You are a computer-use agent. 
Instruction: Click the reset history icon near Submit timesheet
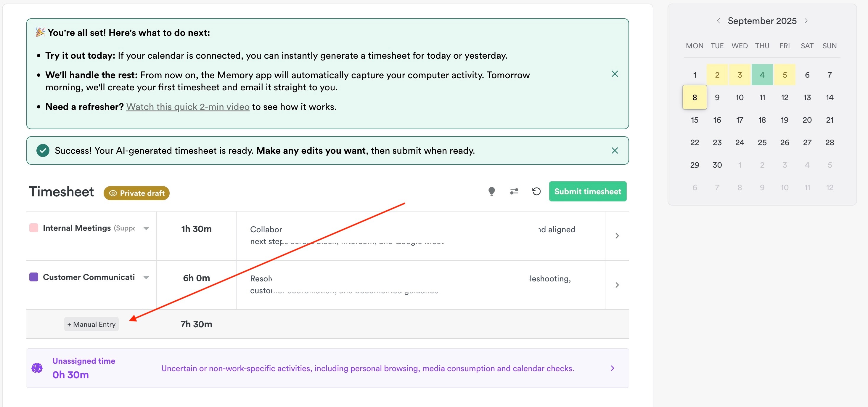(x=536, y=191)
